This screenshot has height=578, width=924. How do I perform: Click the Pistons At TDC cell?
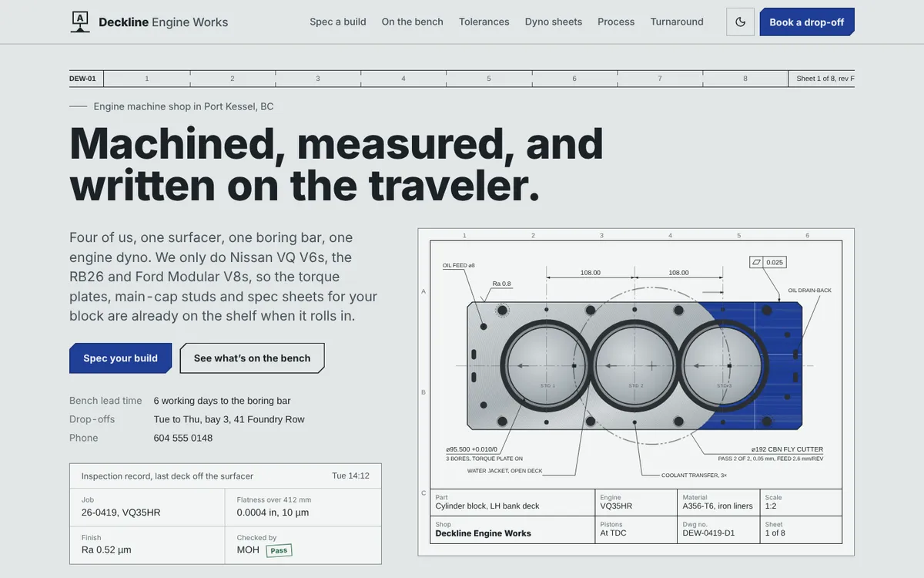(x=636, y=529)
